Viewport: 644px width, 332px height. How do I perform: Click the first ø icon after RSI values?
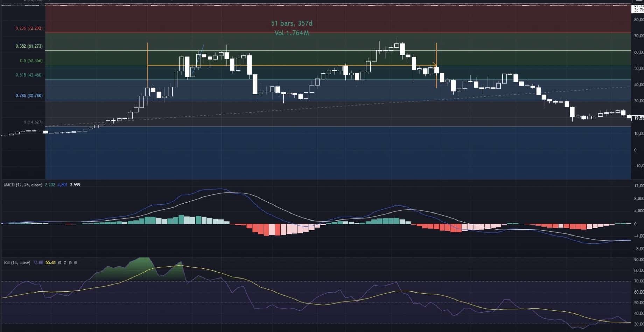(x=59, y=262)
